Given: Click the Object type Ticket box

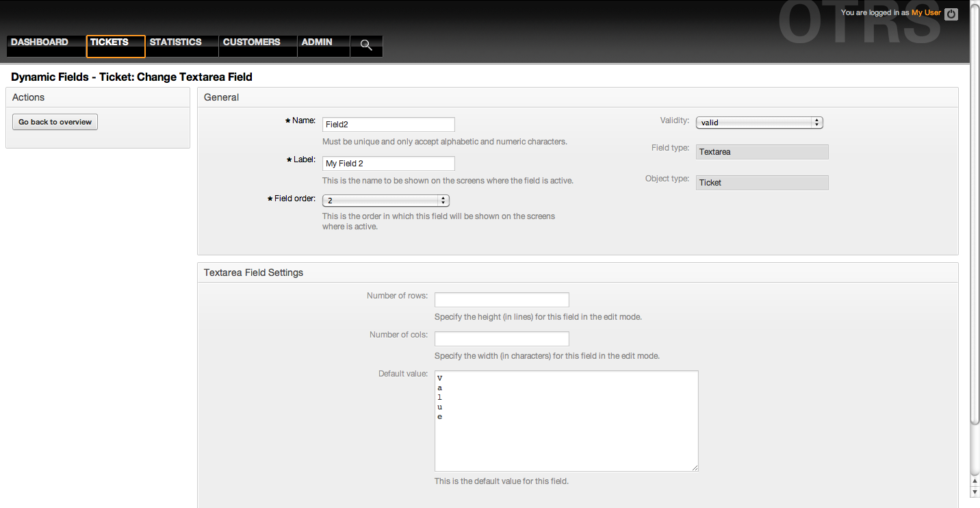Looking at the screenshot, I should point(762,183).
